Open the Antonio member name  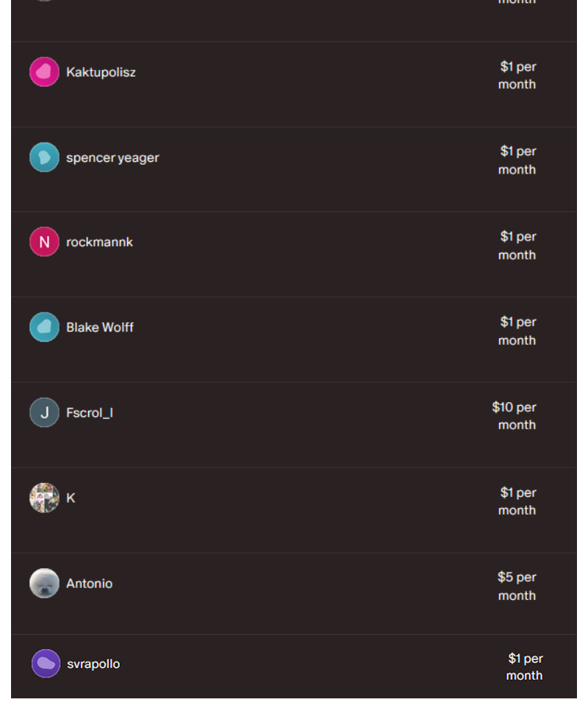(x=90, y=584)
